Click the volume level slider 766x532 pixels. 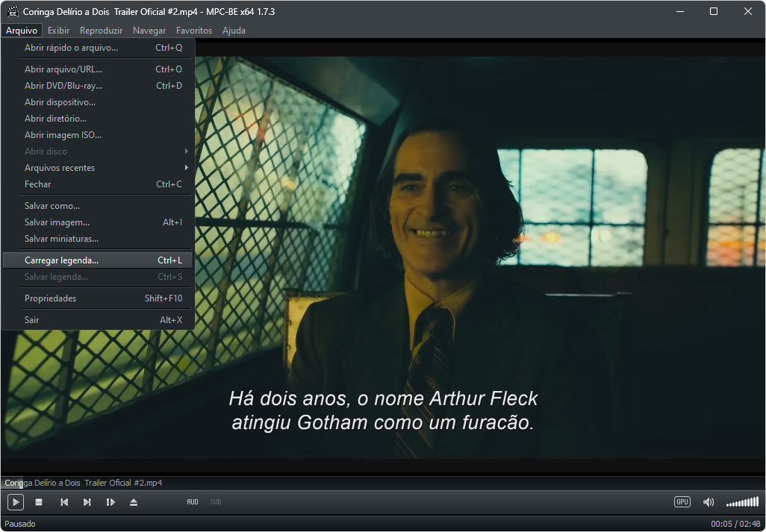[x=742, y=502]
